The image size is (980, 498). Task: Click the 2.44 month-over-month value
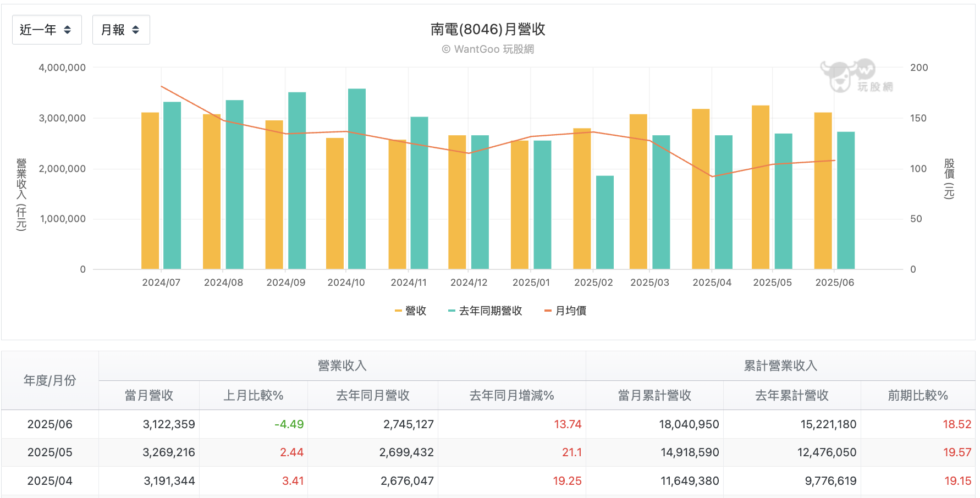point(291,452)
